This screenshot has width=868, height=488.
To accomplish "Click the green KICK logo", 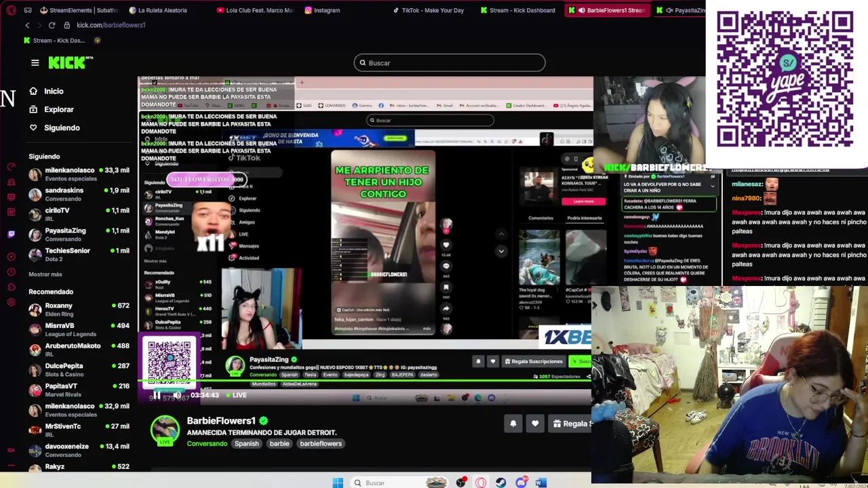I will [x=71, y=62].
